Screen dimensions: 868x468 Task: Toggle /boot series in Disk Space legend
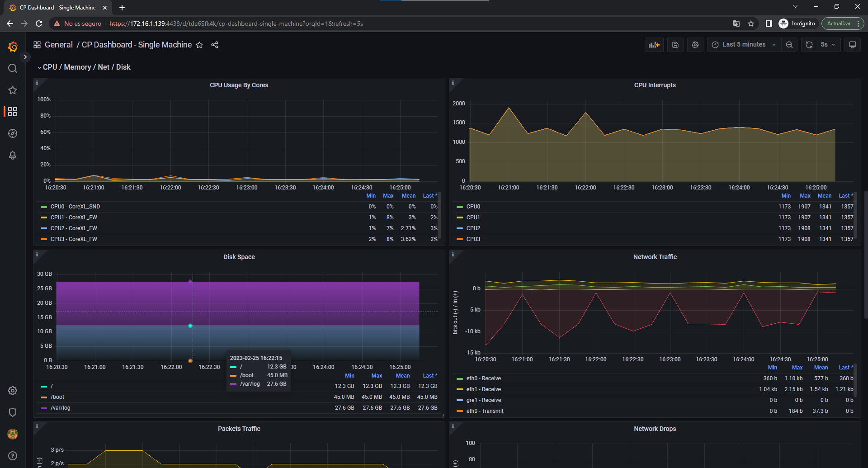tap(57, 397)
